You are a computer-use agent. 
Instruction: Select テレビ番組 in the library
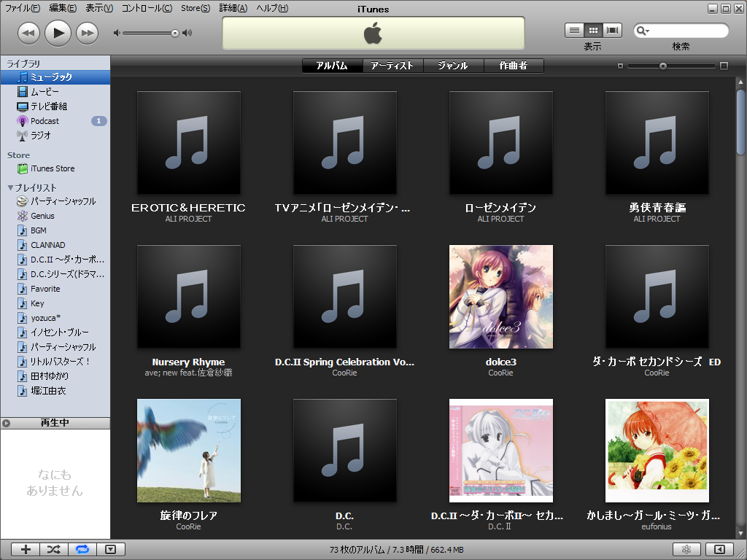(x=55, y=106)
